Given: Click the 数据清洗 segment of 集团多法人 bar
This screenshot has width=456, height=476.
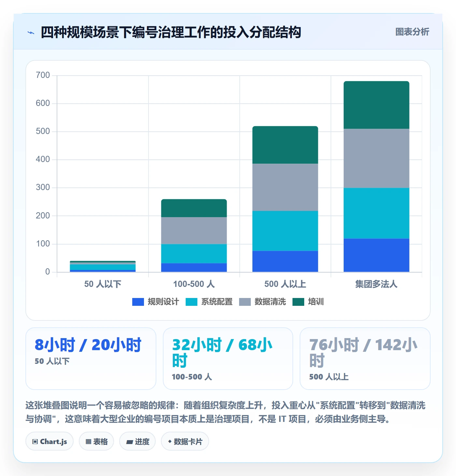Looking at the screenshot, I should [x=377, y=158].
